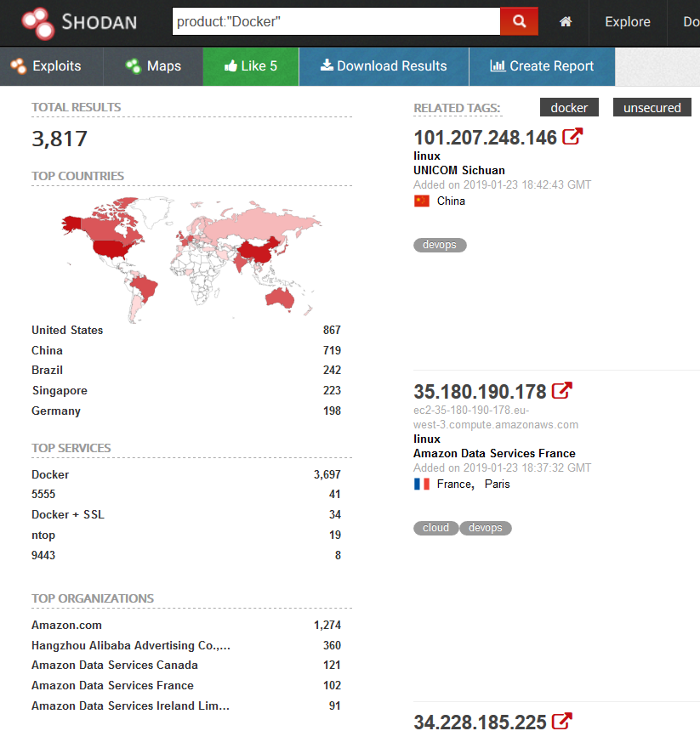Open the Maps tab
The height and width of the screenshot is (731, 700).
(153, 66)
